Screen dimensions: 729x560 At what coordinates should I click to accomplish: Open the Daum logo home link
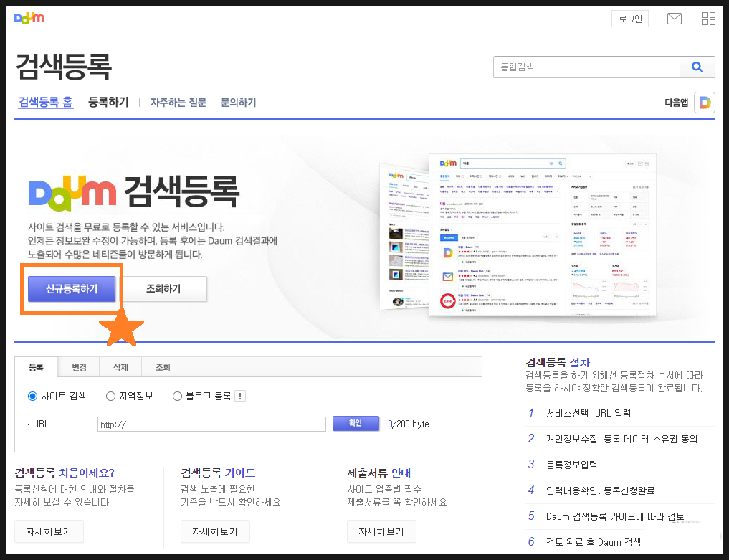coord(29,18)
